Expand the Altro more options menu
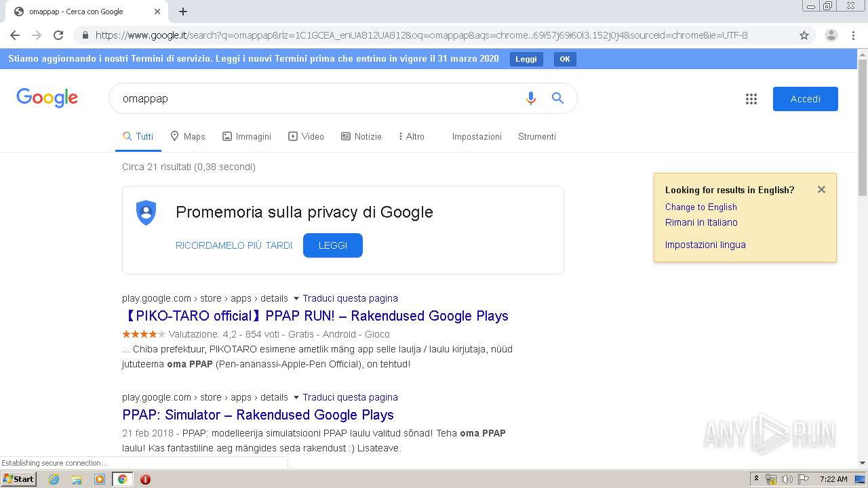Viewport: 868px width, 488px height. coord(412,136)
